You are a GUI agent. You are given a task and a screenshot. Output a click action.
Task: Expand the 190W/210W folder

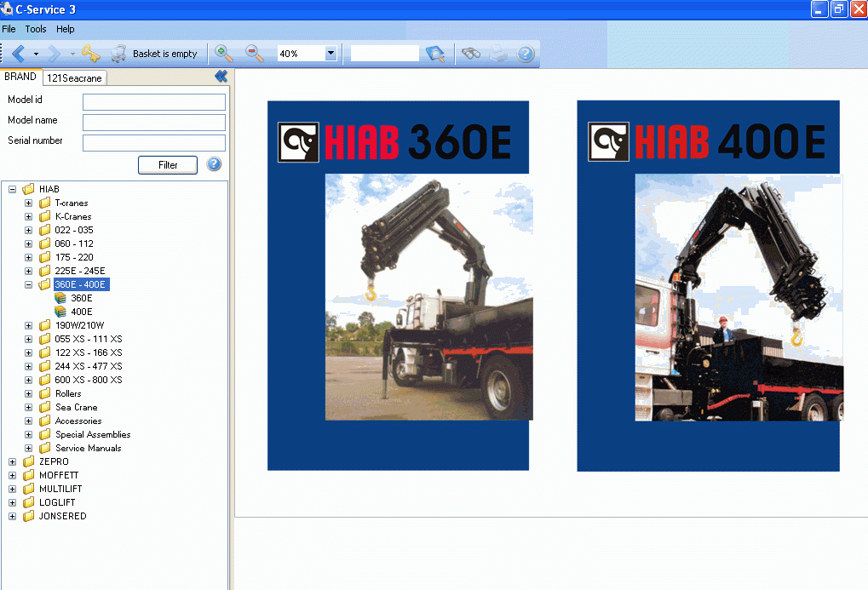tap(28, 325)
